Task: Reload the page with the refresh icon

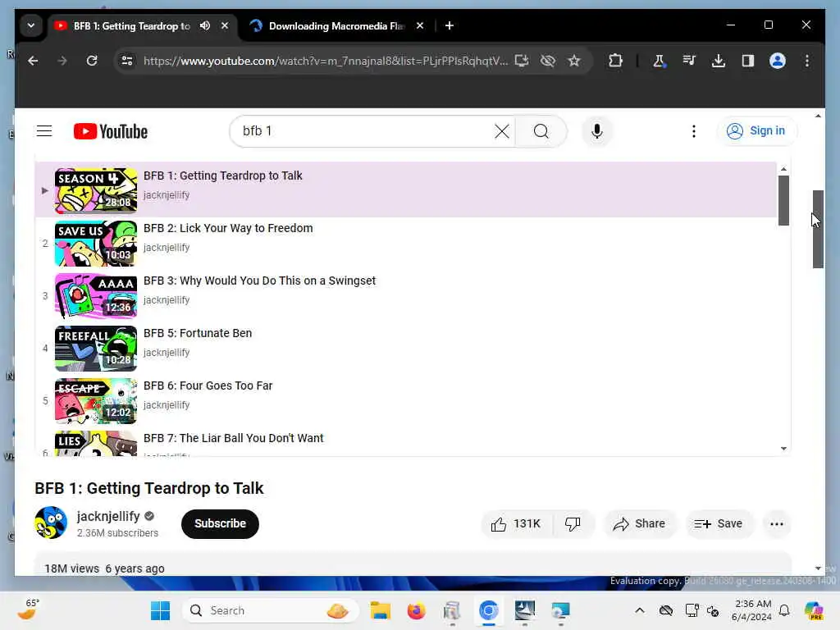Action: (x=92, y=61)
